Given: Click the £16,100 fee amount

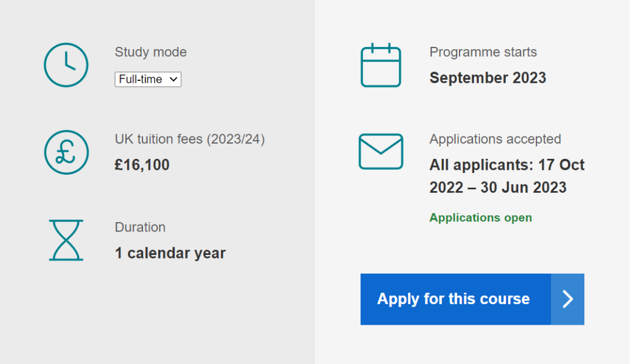Looking at the screenshot, I should [x=142, y=165].
